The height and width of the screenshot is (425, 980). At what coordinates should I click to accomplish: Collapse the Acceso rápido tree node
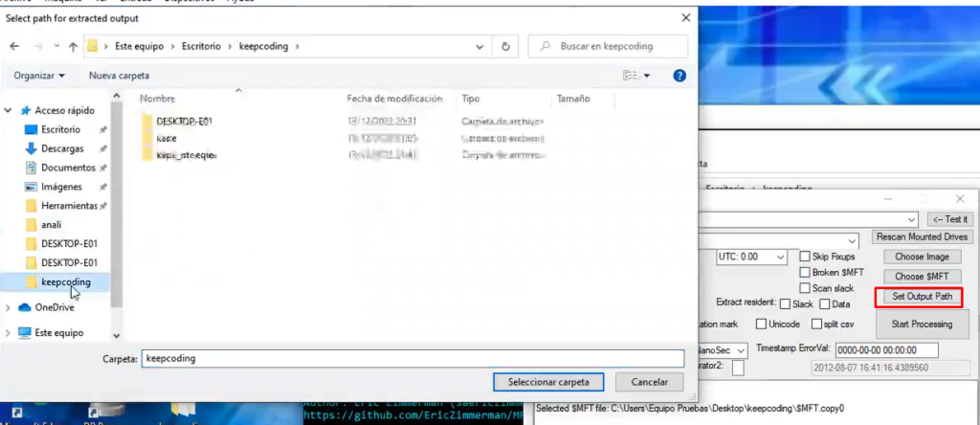point(8,111)
